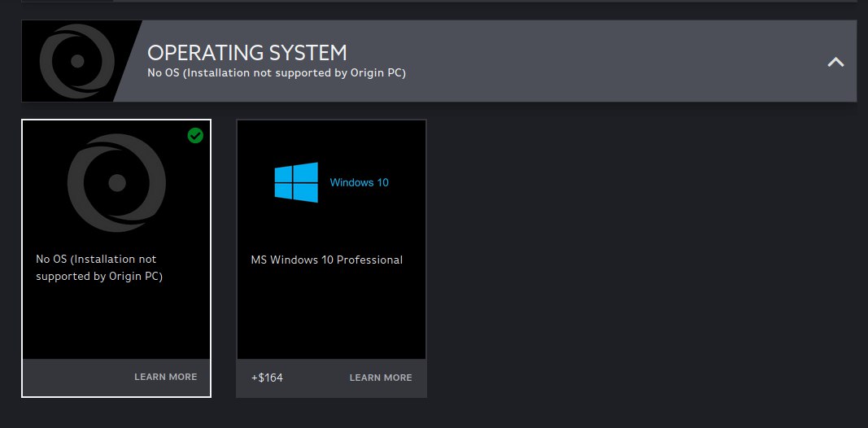Viewport: 868px width, 428px height.
Task: Collapse the Operating System section chevron
Action: click(x=835, y=62)
